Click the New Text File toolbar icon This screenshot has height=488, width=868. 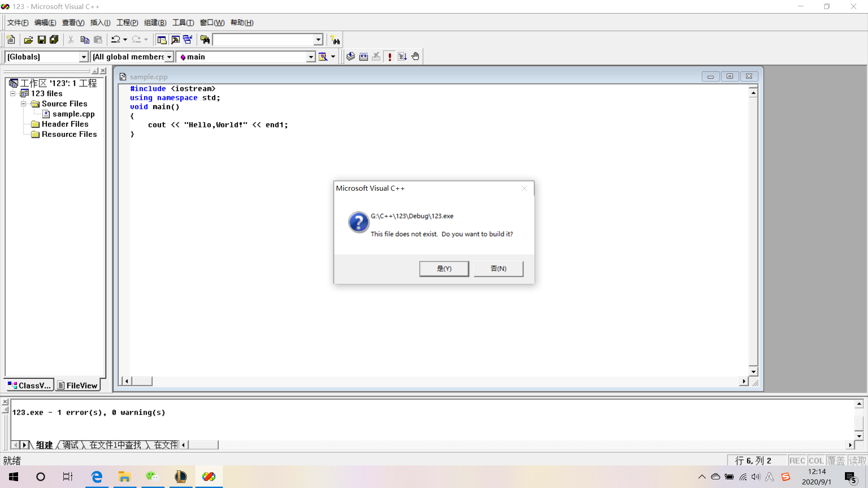pos(11,40)
